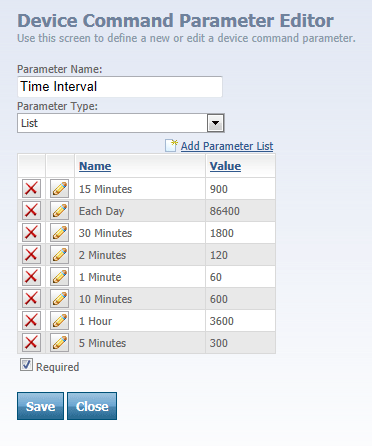The height and width of the screenshot is (446, 372).
Task: Focus the Parameter Name text field
Action: click(120, 87)
